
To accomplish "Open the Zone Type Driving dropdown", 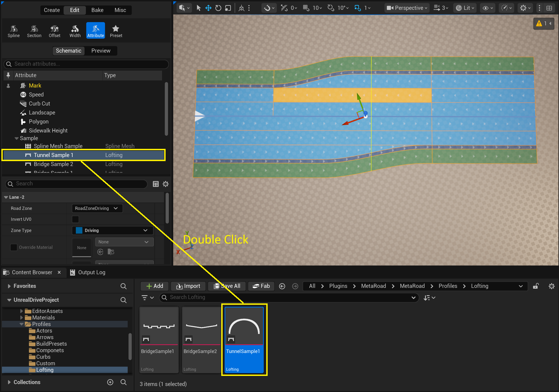I will tap(112, 230).
